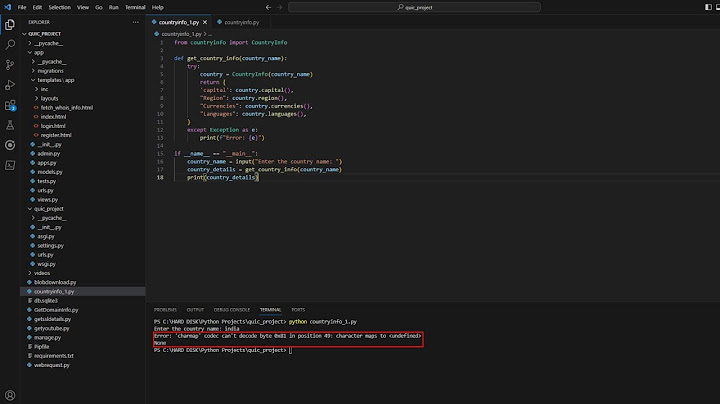Collapse the QUIC_PROJECT root folder

tap(24, 33)
